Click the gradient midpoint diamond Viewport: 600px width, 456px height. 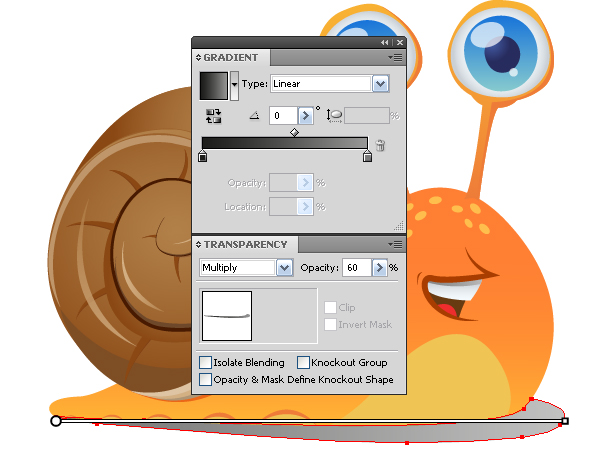294,132
